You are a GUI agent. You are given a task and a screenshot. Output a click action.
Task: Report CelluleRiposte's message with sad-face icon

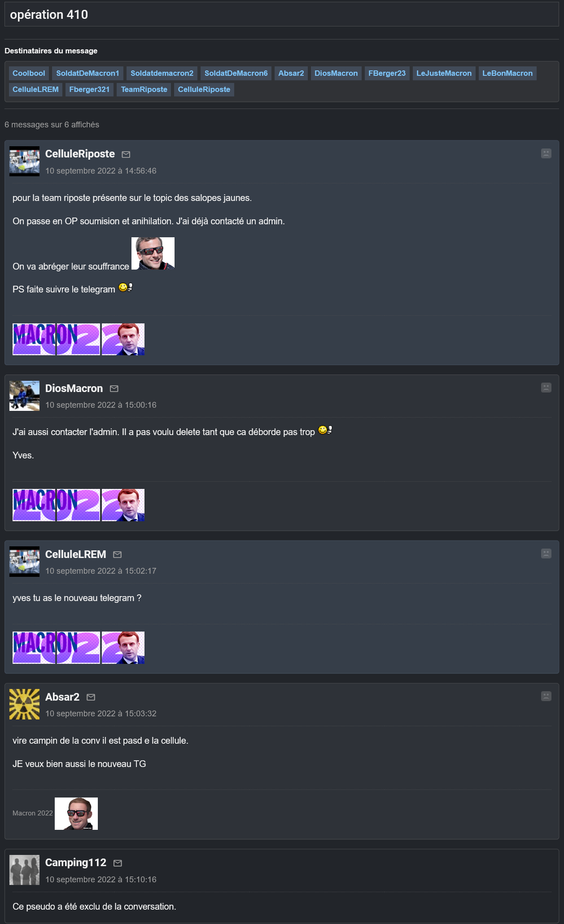coord(546,153)
